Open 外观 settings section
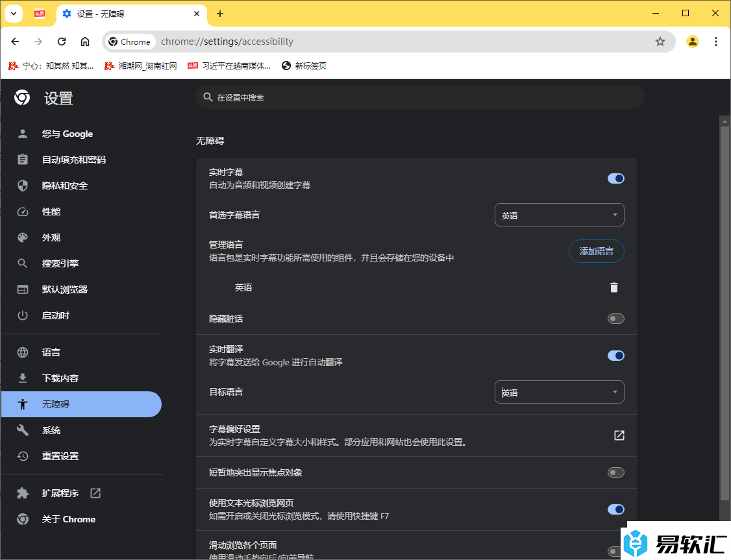Viewport: 731px width, 560px height. (x=51, y=237)
